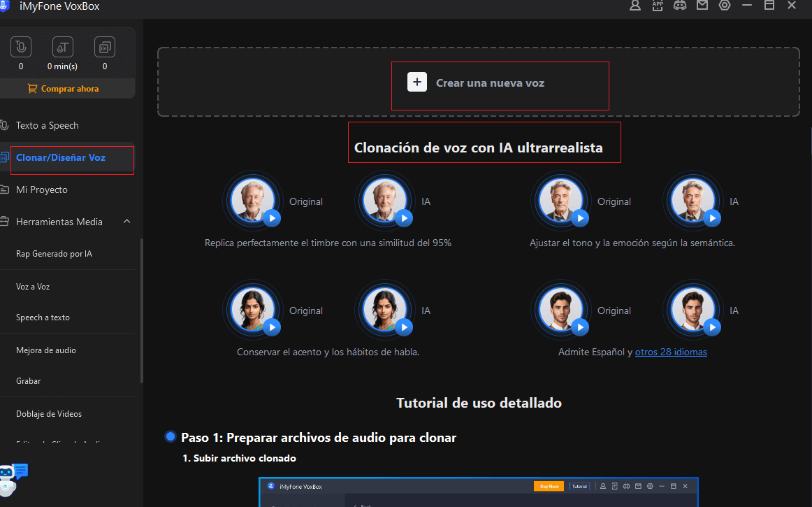Click the sidebar vertical scrollbar
This screenshot has height=507, width=812.
tap(141, 311)
